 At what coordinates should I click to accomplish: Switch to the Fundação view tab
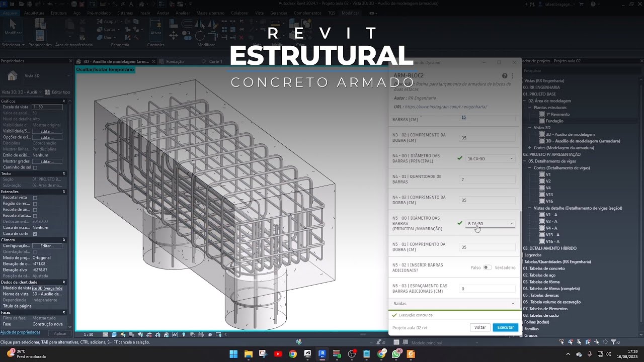point(175,62)
